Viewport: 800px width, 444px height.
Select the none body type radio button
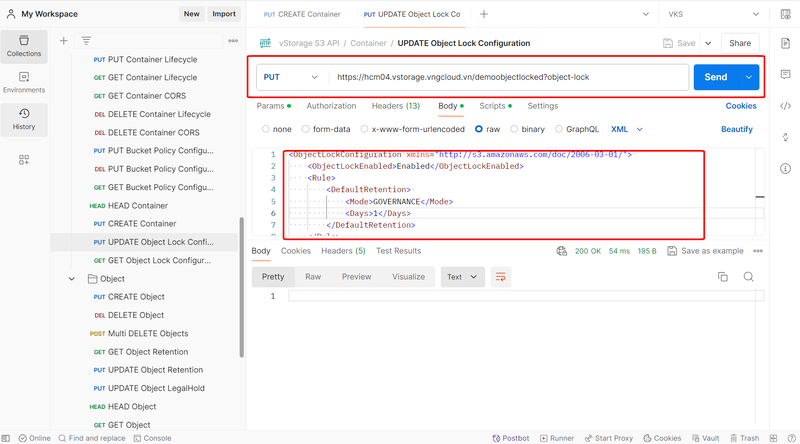(x=265, y=129)
